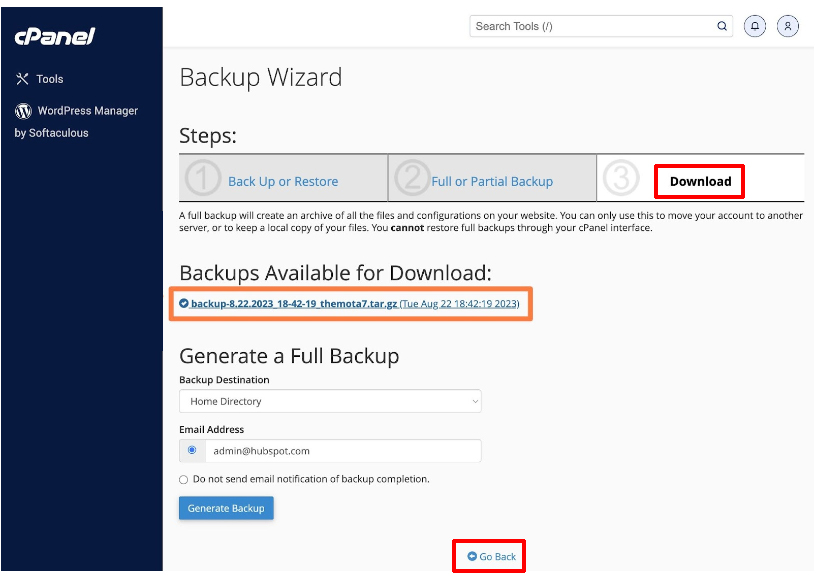
Task: Click the Tools wrench icon
Action: click(23, 79)
